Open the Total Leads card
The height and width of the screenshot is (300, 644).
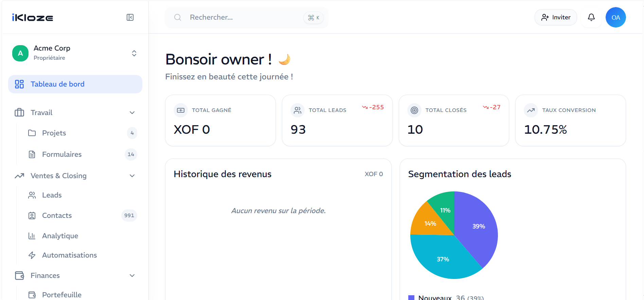coord(337,120)
